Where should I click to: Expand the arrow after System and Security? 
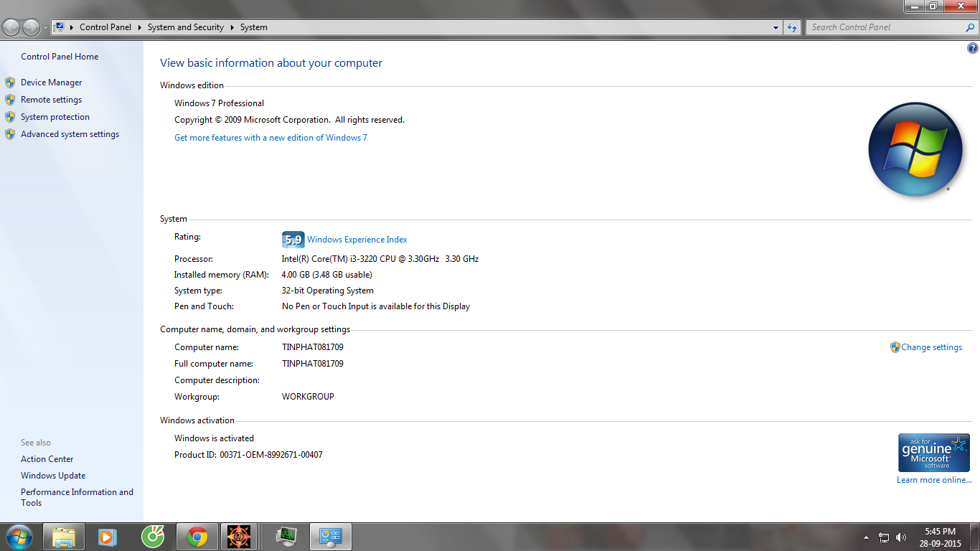[232, 27]
